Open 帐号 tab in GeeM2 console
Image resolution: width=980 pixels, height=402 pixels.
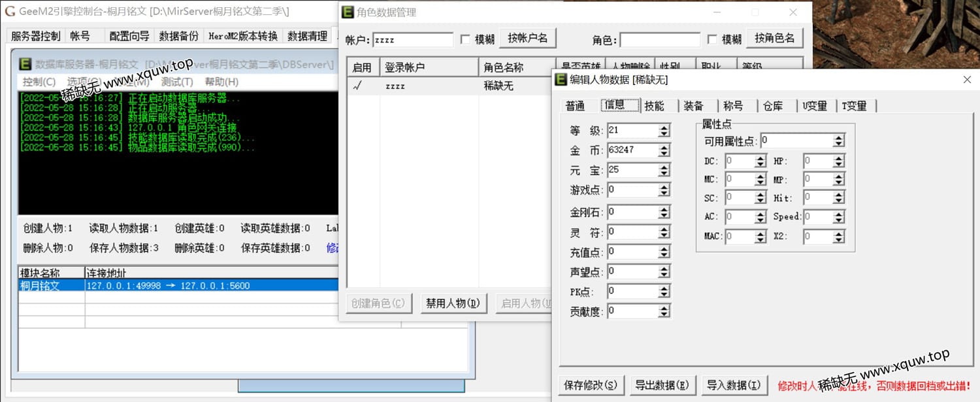80,36
